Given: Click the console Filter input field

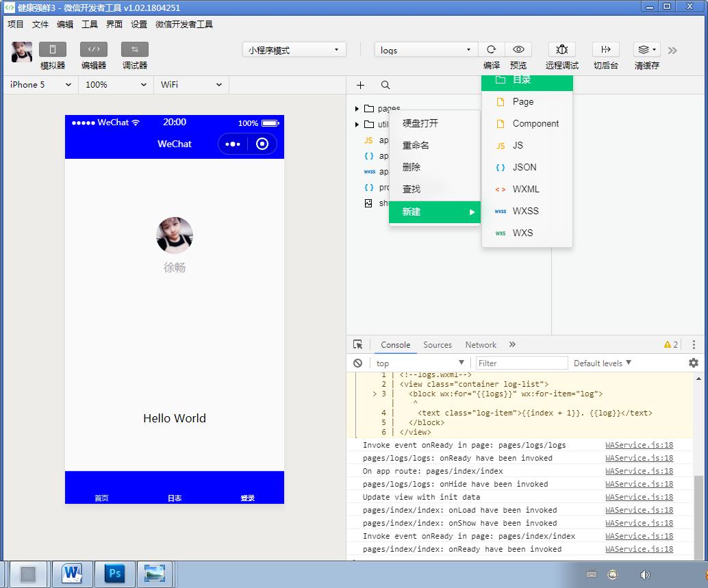Looking at the screenshot, I should click(x=522, y=363).
